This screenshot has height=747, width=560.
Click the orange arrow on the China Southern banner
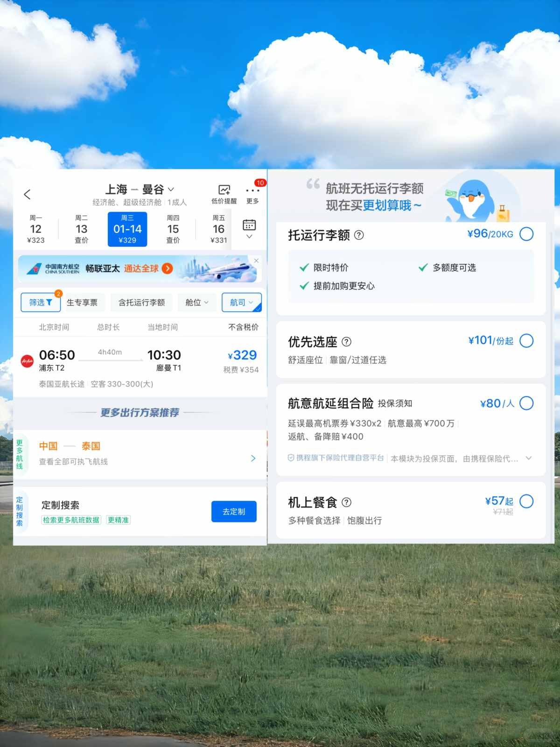[167, 268]
